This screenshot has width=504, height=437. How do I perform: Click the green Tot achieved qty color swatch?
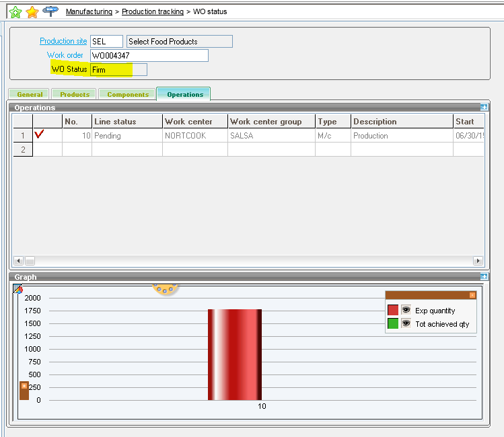pyautogui.click(x=393, y=323)
